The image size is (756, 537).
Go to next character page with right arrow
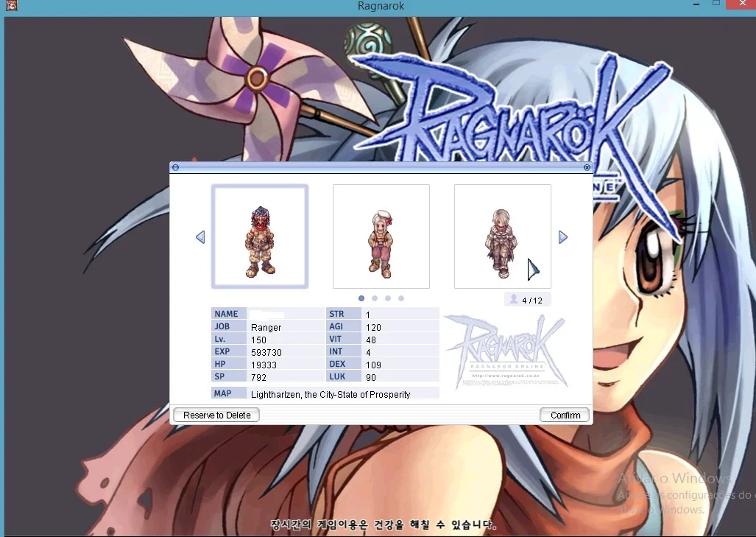coord(562,237)
